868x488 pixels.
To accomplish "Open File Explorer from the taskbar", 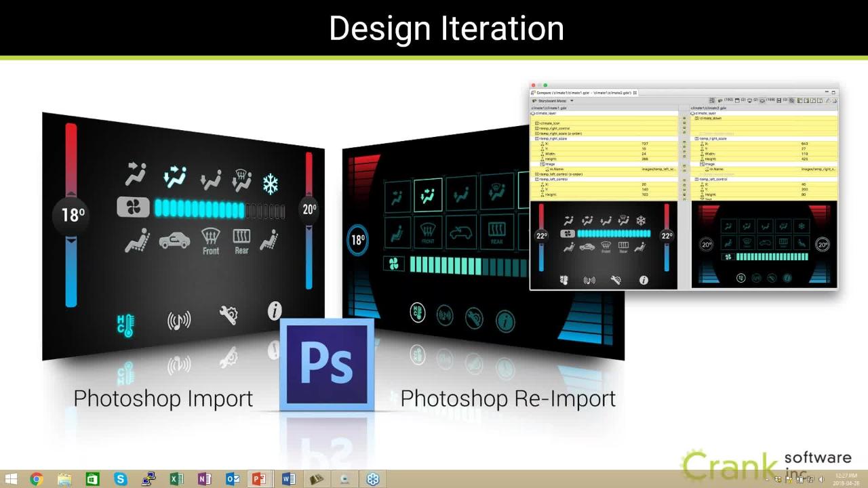I will click(x=64, y=479).
